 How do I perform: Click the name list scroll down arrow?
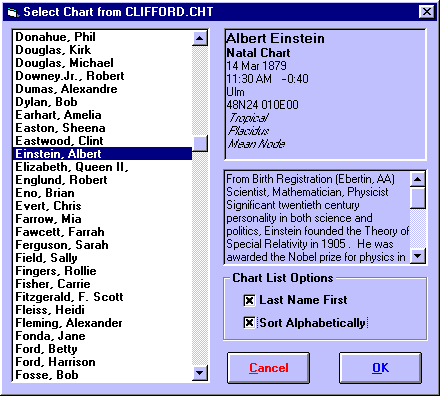[200, 373]
